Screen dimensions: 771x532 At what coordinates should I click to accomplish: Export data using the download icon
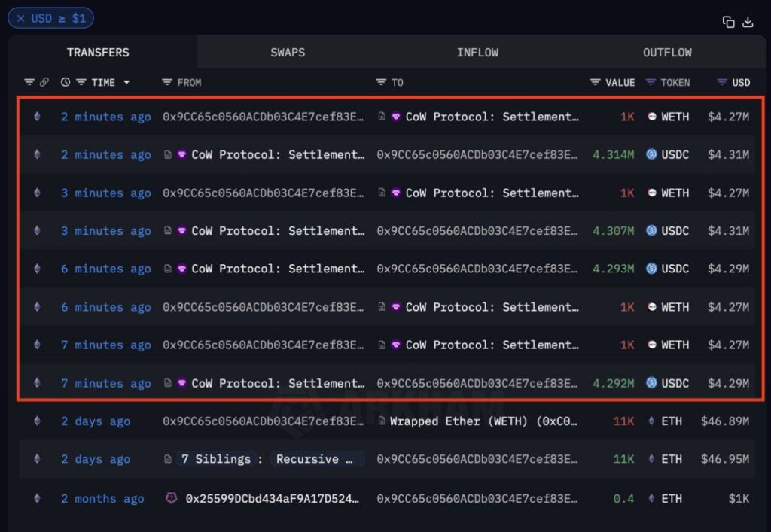click(x=748, y=22)
